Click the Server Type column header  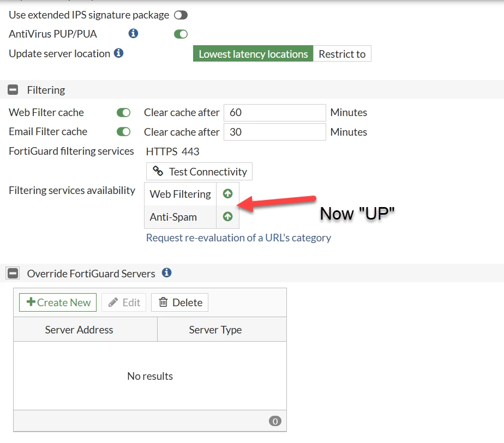click(222, 330)
